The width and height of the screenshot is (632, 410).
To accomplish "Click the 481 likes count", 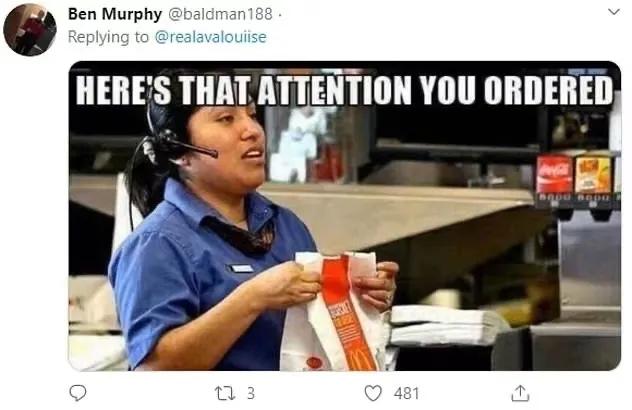I will 406,393.
